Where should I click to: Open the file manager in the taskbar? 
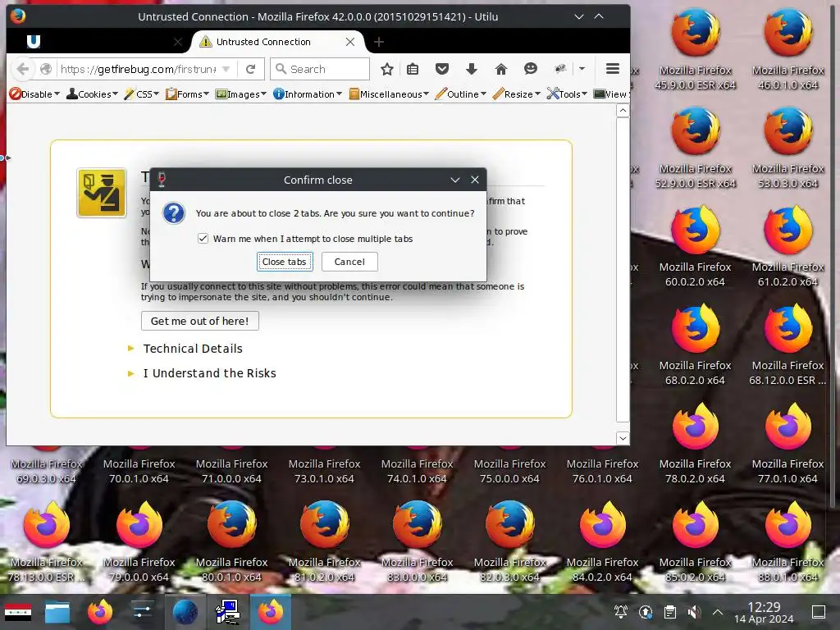[x=57, y=612]
